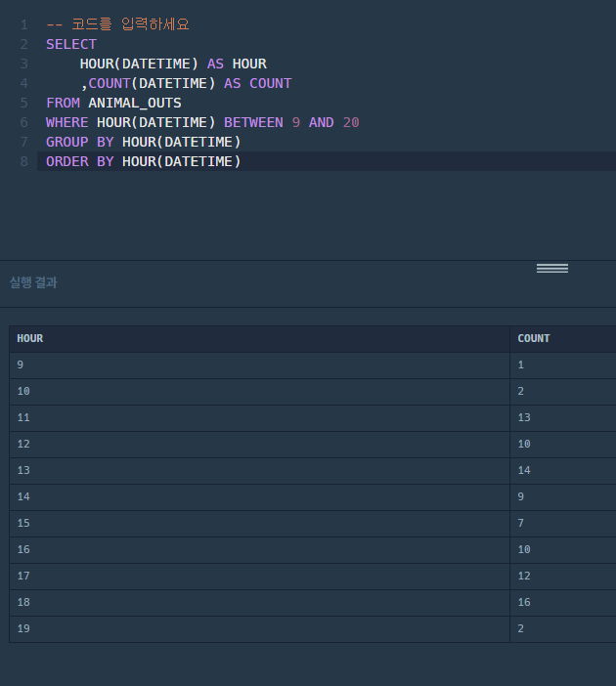616x686 pixels.
Task: Click the WHERE BETWEEN 9 AND 20 line
Action: click(202, 122)
